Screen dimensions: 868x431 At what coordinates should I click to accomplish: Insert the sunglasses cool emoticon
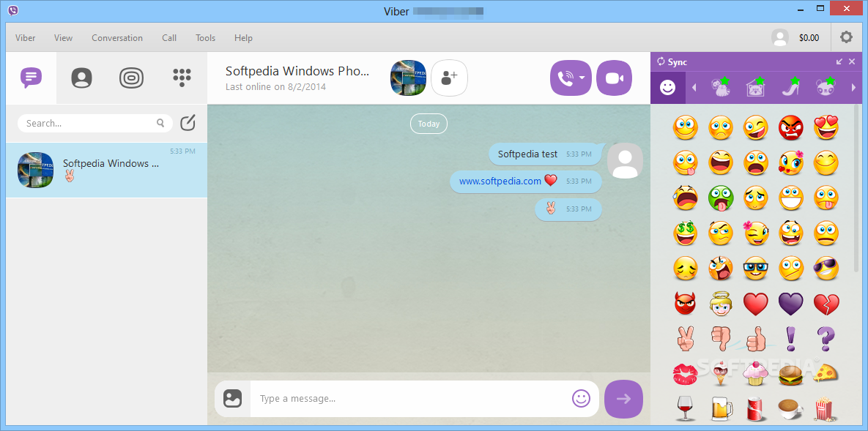(x=826, y=269)
